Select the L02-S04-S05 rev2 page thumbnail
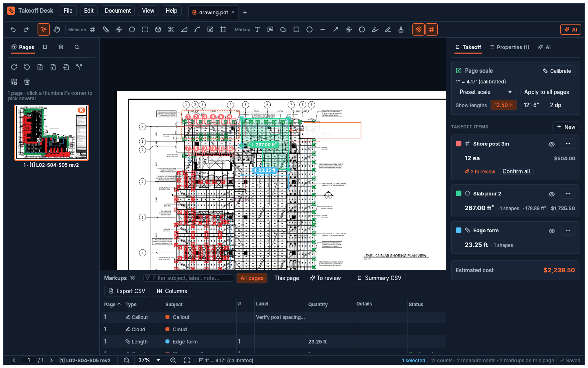This screenshot has width=588, height=368. pyautogui.click(x=51, y=132)
